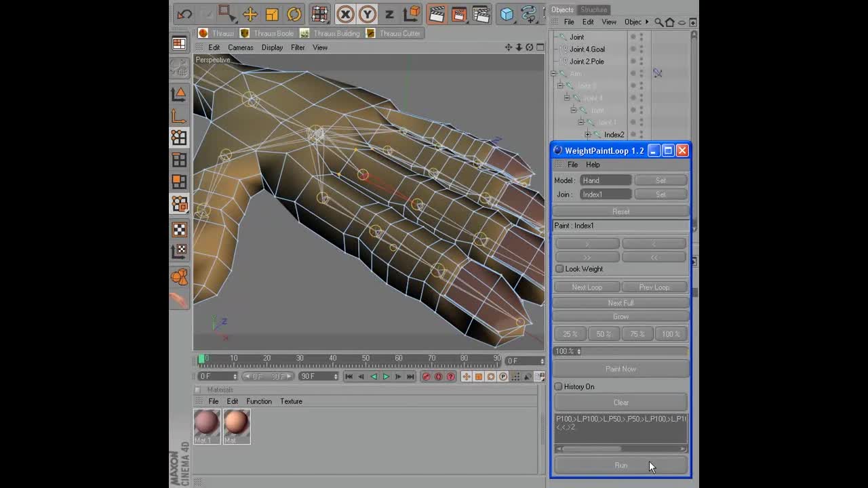Toggle visibility dot for Joint.2.Pole
Viewport: 868px width, 488px height.
[633, 61]
